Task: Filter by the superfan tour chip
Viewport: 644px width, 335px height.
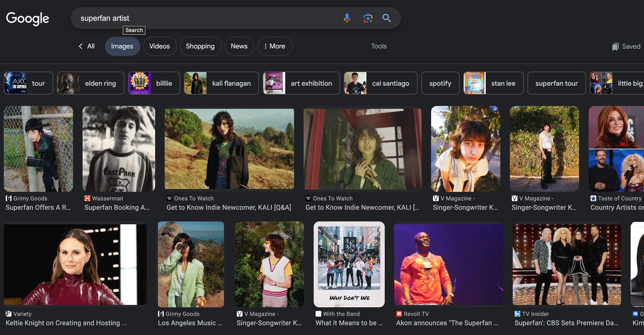Action: 556,83
